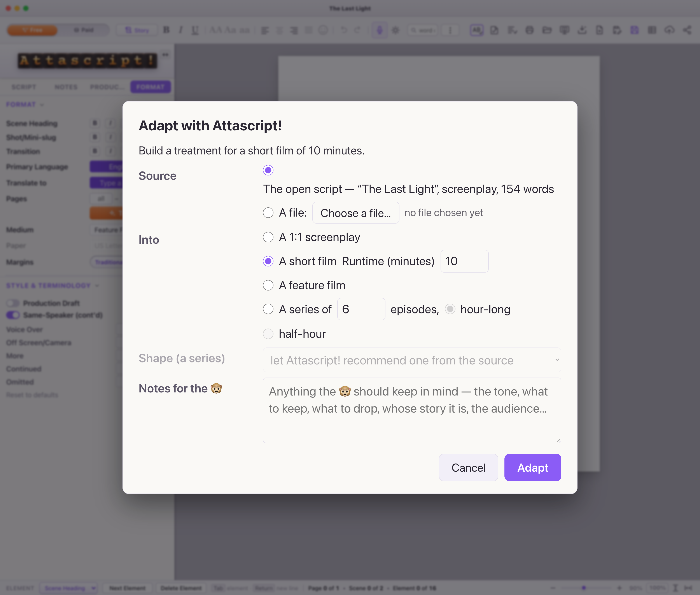Open the FORMAT tab in the sidebar
The width and height of the screenshot is (700, 595).
[x=150, y=87]
